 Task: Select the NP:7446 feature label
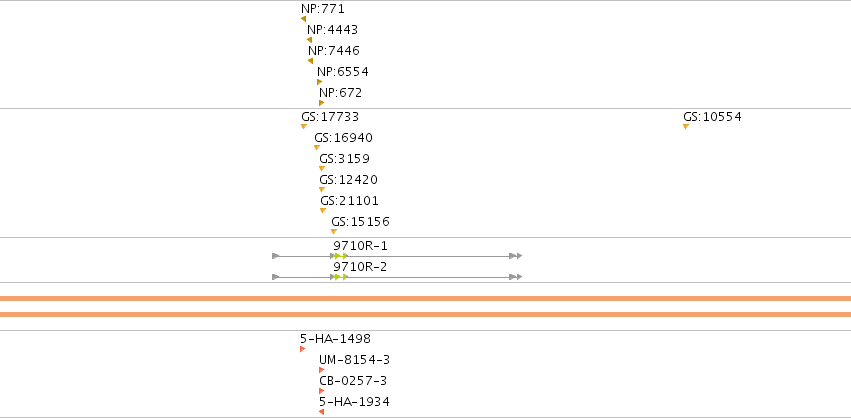334,51
